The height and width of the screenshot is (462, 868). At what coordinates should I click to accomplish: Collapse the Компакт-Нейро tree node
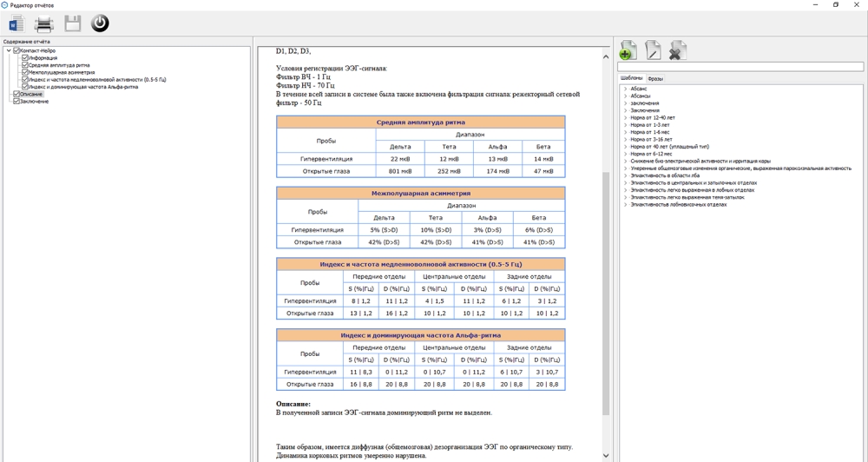pos(9,51)
